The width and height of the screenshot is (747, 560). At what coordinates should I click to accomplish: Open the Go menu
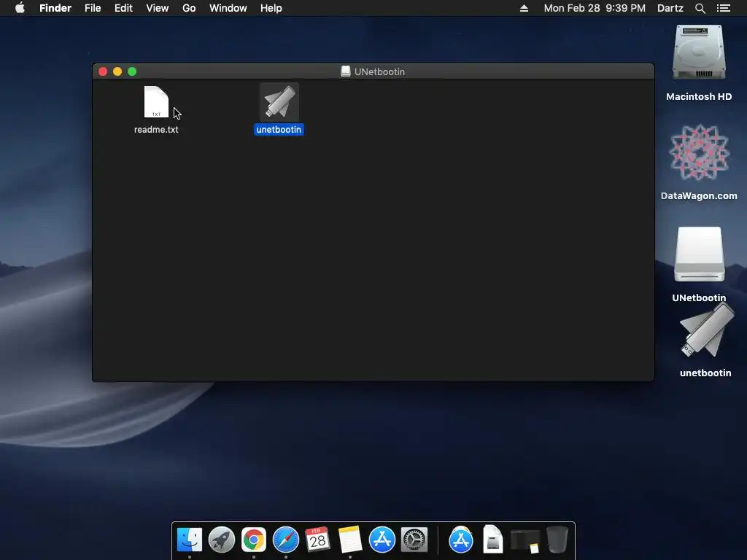coord(189,8)
